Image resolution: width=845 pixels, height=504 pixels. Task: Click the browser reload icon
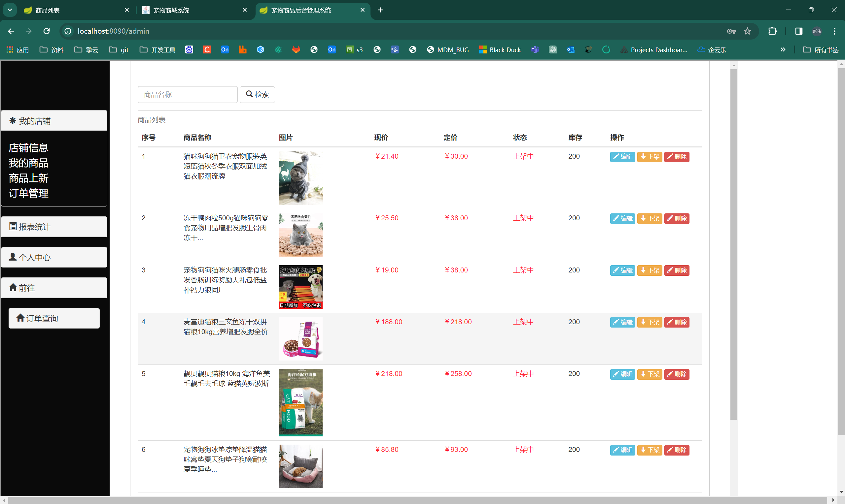47,31
